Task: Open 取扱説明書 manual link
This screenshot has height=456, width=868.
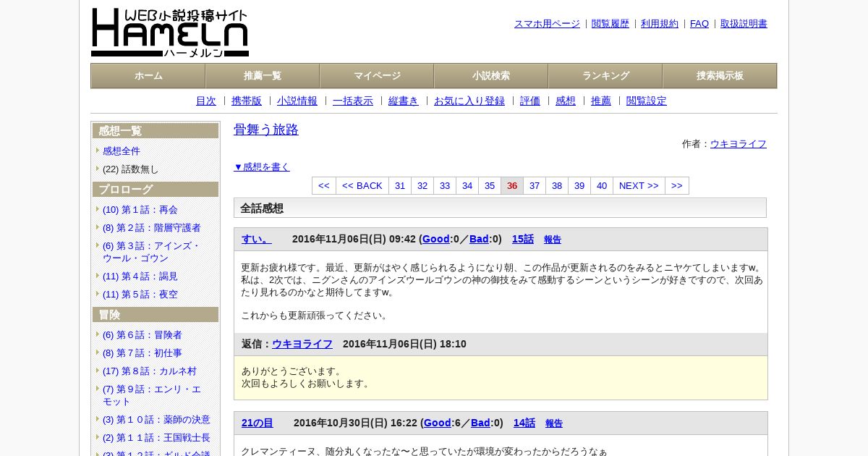Action: 744,23
